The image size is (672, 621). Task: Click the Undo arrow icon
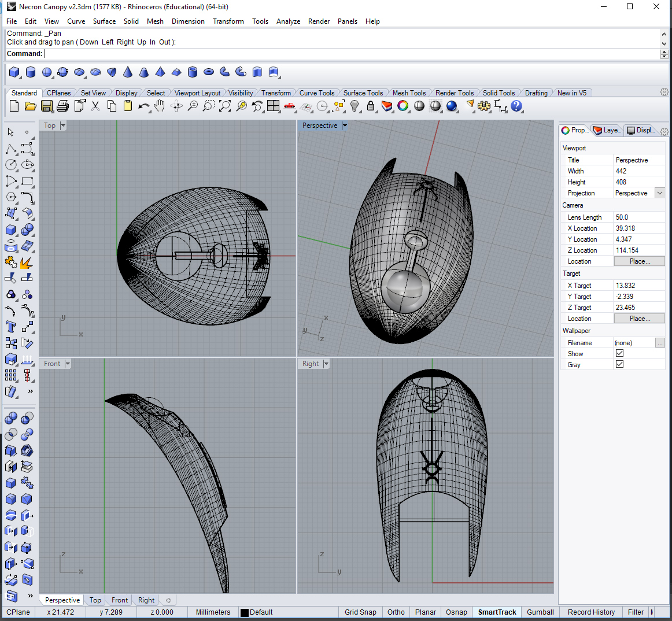pos(143,106)
